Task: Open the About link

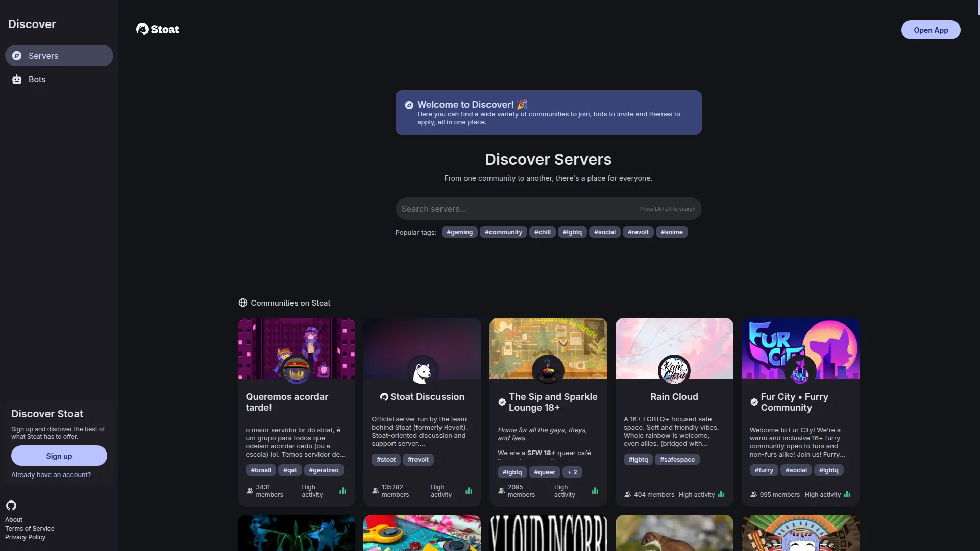Action: (x=14, y=520)
